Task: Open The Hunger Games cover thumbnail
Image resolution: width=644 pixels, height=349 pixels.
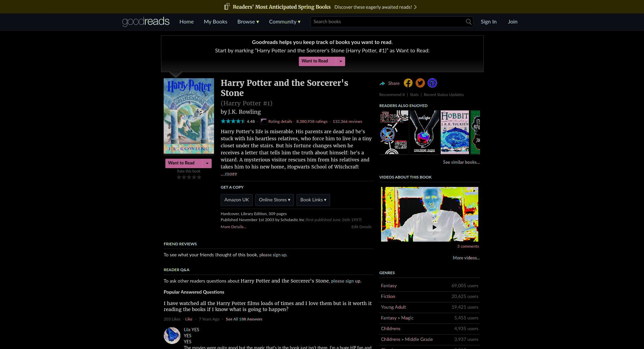Action: pyautogui.click(x=394, y=132)
